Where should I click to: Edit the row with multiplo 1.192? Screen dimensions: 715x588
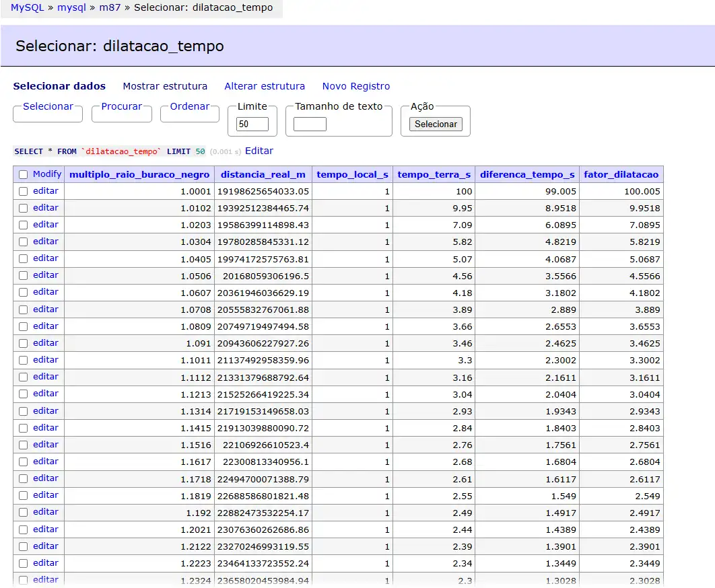(x=46, y=513)
